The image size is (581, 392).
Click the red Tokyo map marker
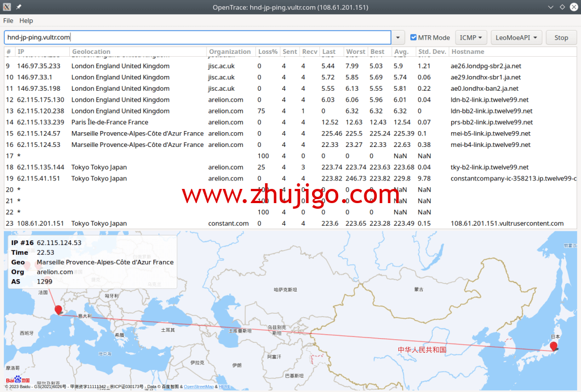[554, 347]
